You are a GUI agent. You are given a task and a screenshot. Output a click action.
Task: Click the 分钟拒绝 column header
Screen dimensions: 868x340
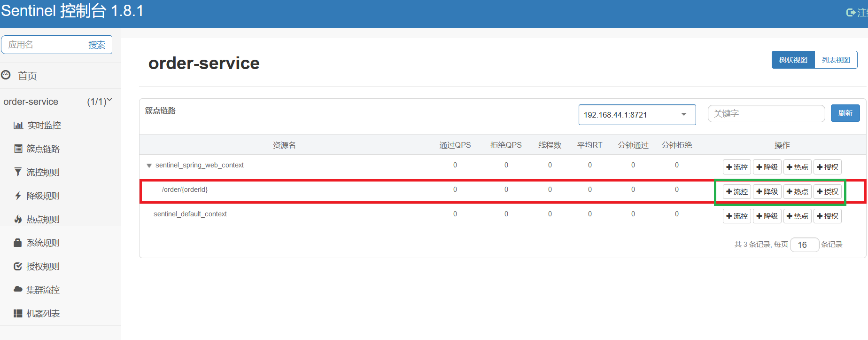[x=677, y=145]
